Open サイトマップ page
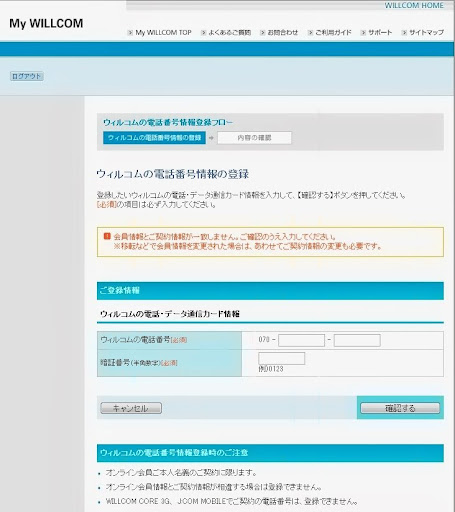455x512 pixels. coord(426,32)
